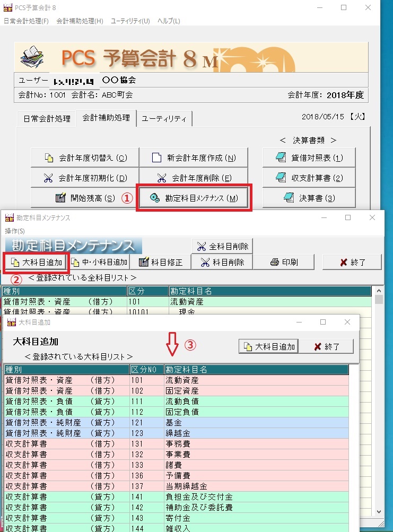The image size is (393, 532).
Task: Click notebook icon on 決算書 button
Action: point(289,197)
